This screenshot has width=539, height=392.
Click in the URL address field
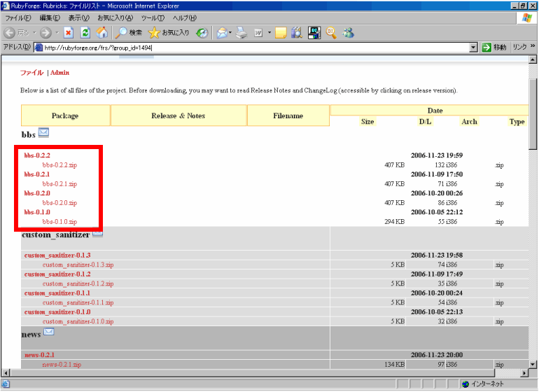252,48
